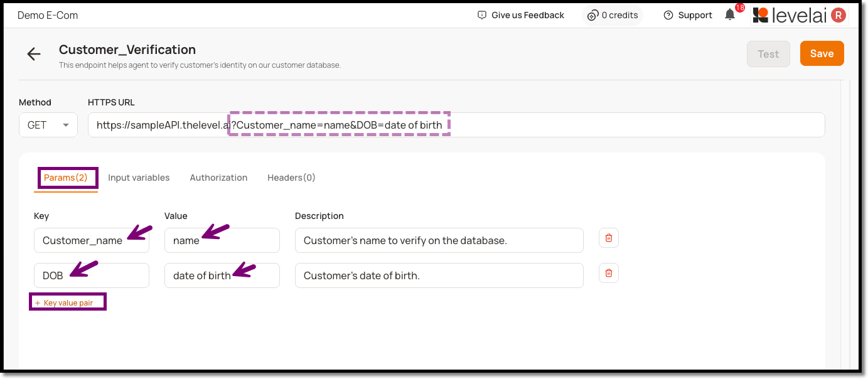Edit the Customer's date of birth description field
The image size is (868, 379).
click(439, 275)
